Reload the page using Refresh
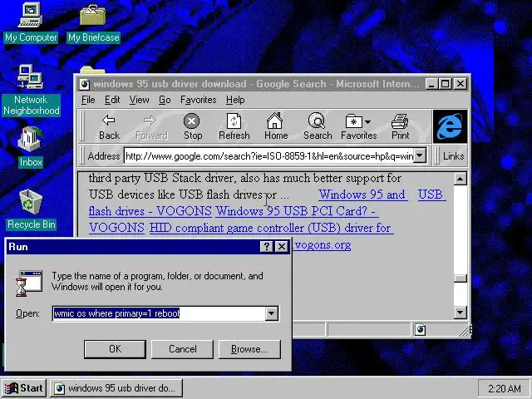 coord(234,126)
